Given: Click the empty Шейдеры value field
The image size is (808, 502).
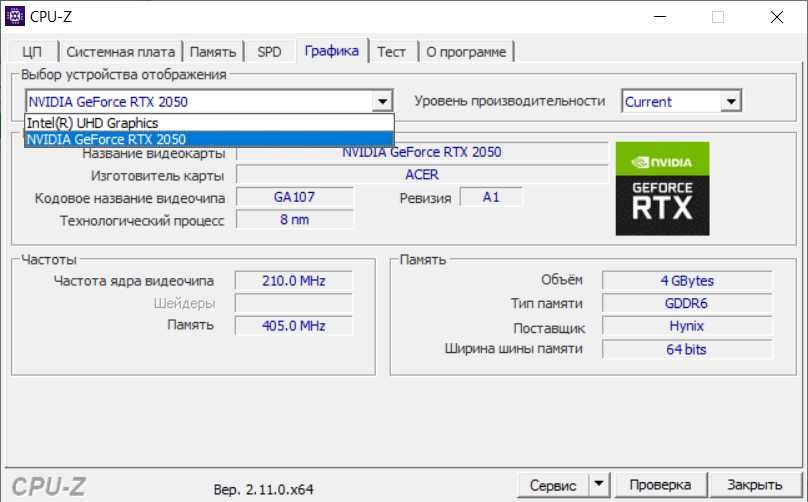Looking at the screenshot, I should pyautogui.click(x=294, y=303).
